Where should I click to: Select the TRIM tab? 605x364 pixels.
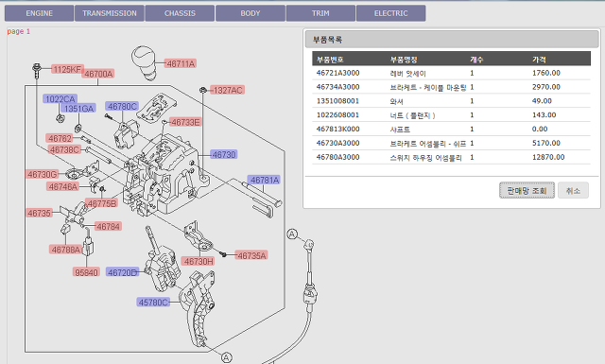(320, 13)
